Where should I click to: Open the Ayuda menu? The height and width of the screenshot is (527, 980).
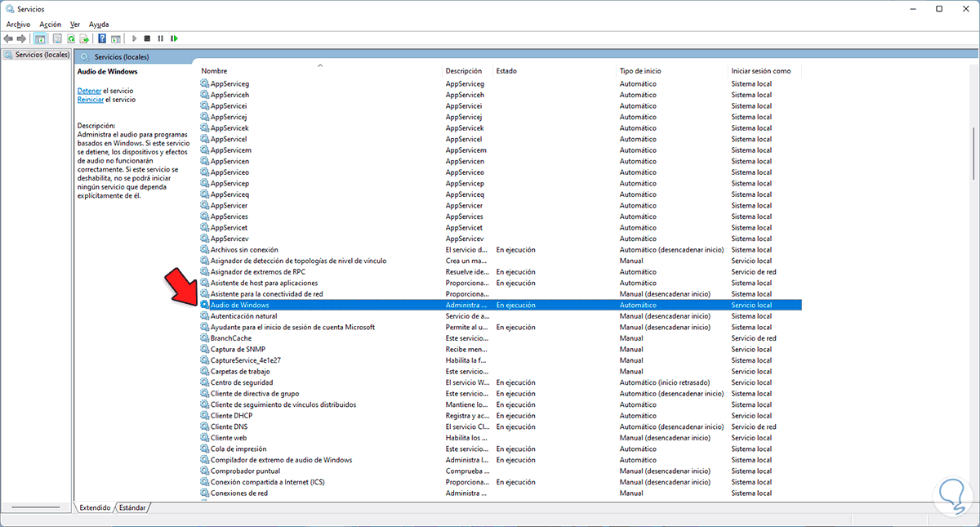[99, 25]
